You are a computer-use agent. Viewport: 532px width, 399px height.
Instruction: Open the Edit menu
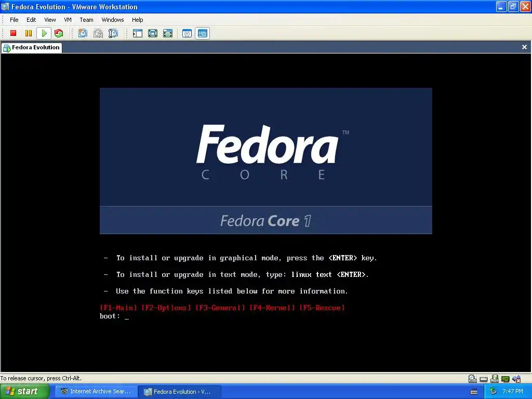click(x=31, y=20)
